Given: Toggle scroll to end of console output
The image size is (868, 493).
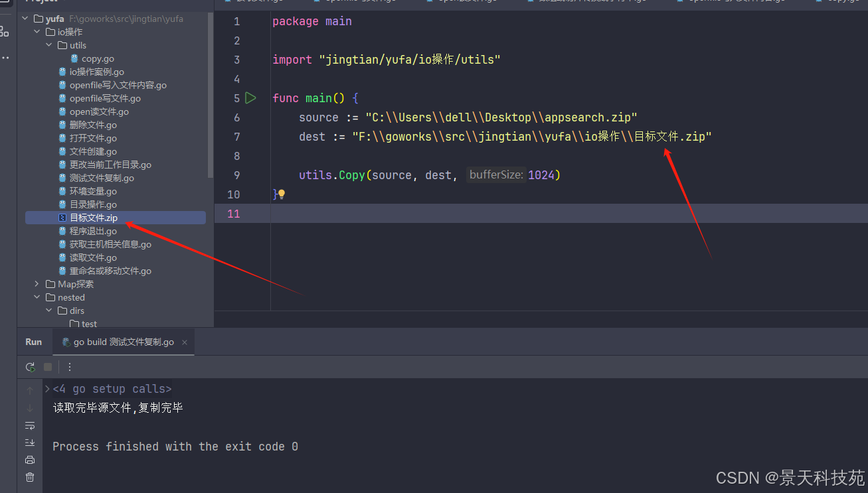Looking at the screenshot, I should 30,443.
